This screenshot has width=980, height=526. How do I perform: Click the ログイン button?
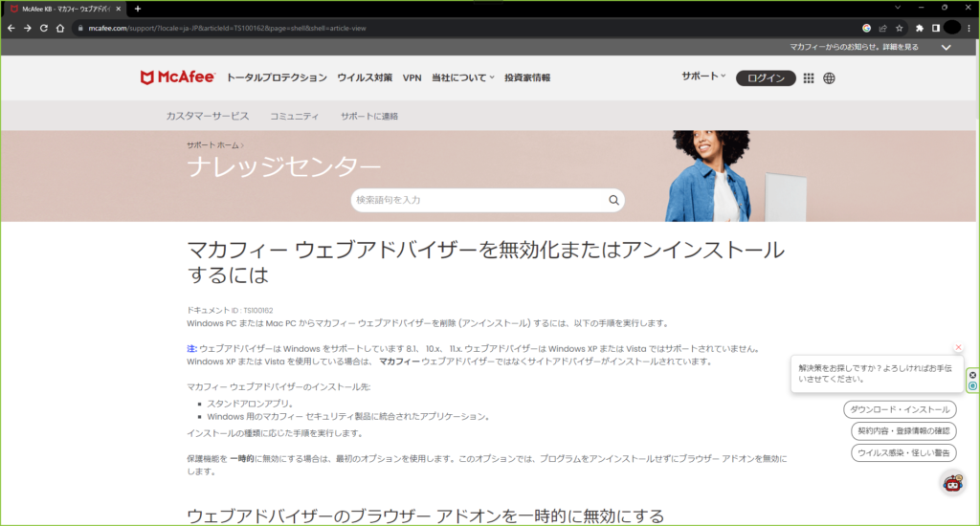(x=766, y=78)
